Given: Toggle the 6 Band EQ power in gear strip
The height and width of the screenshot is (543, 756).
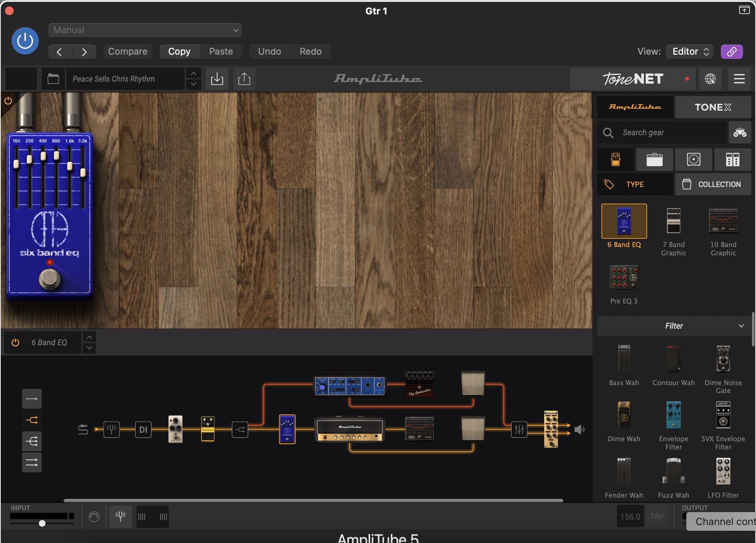Looking at the screenshot, I should (x=15, y=342).
